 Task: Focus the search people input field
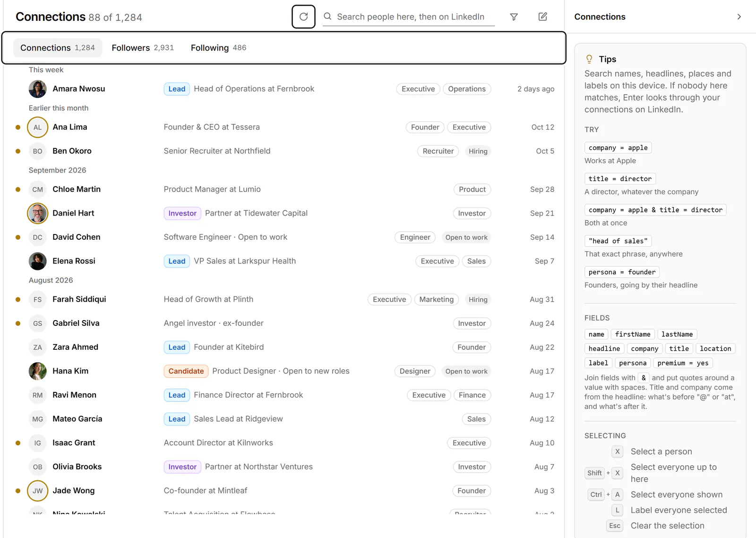pos(409,17)
